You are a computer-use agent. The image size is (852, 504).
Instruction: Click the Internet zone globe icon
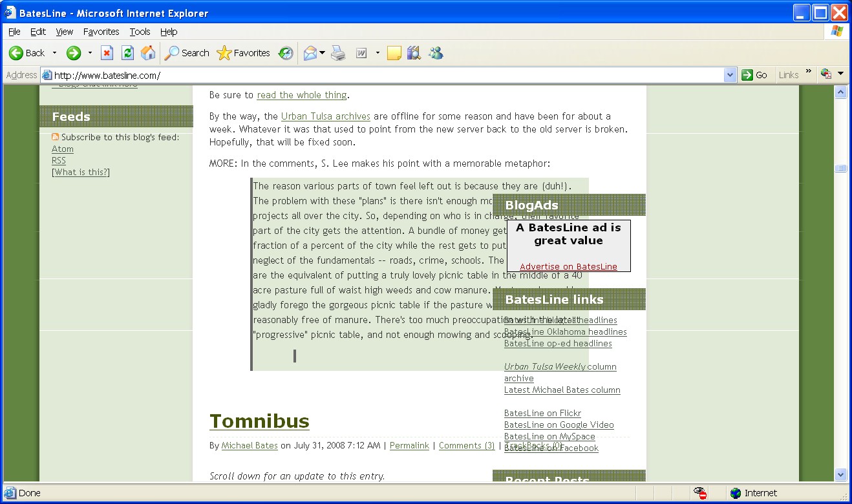736,493
